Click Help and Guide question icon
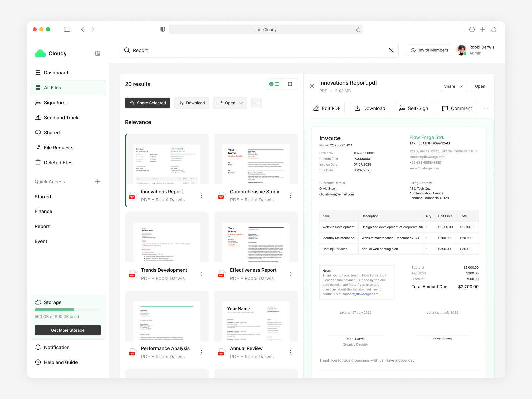Image resolution: width=532 pixels, height=399 pixels. point(38,362)
